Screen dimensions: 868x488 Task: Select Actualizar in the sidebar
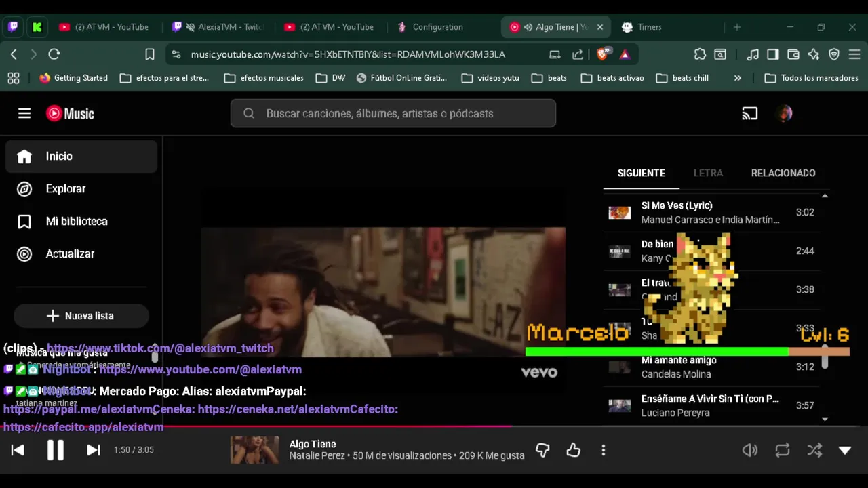(x=81, y=253)
